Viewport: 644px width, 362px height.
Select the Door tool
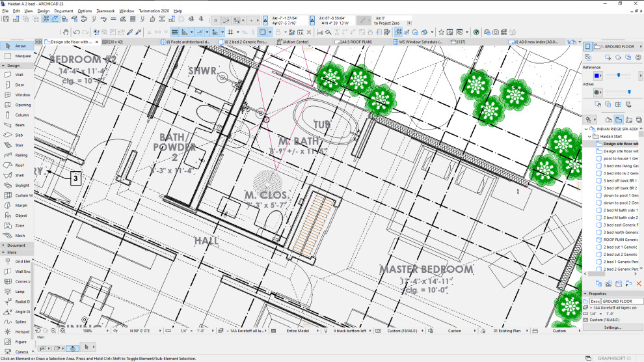[x=16, y=85]
